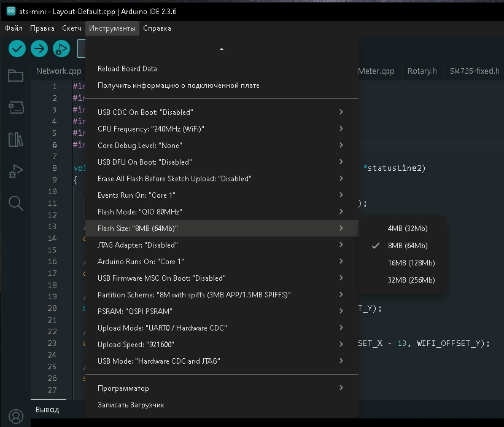Open the USB Mode setting
This screenshot has height=427, width=504.
pos(222,361)
